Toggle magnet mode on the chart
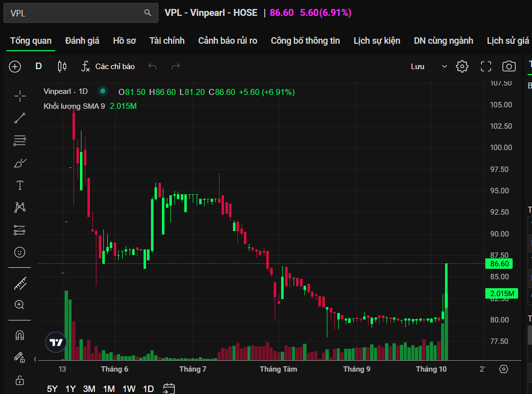Viewport: 532px width, 394px height. point(20,335)
